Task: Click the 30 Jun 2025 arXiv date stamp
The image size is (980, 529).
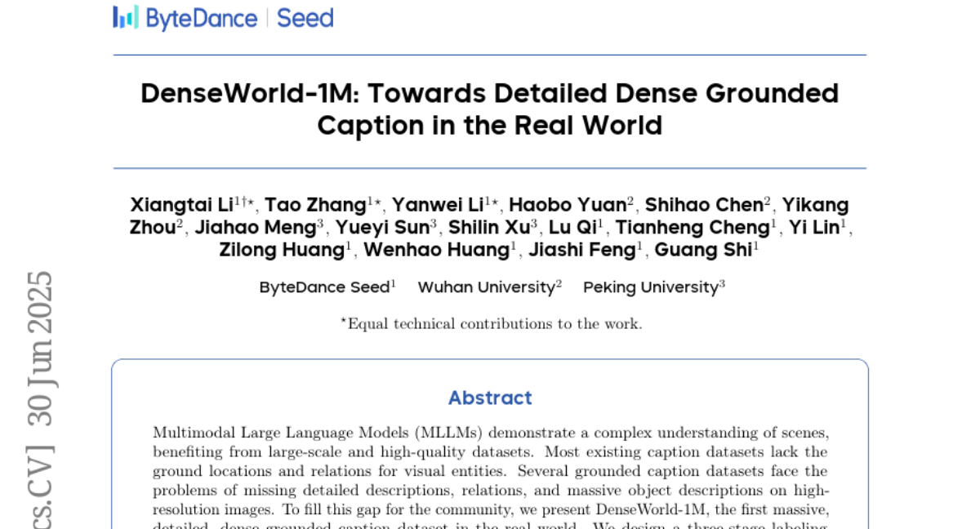Action: [x=41, y=348]
